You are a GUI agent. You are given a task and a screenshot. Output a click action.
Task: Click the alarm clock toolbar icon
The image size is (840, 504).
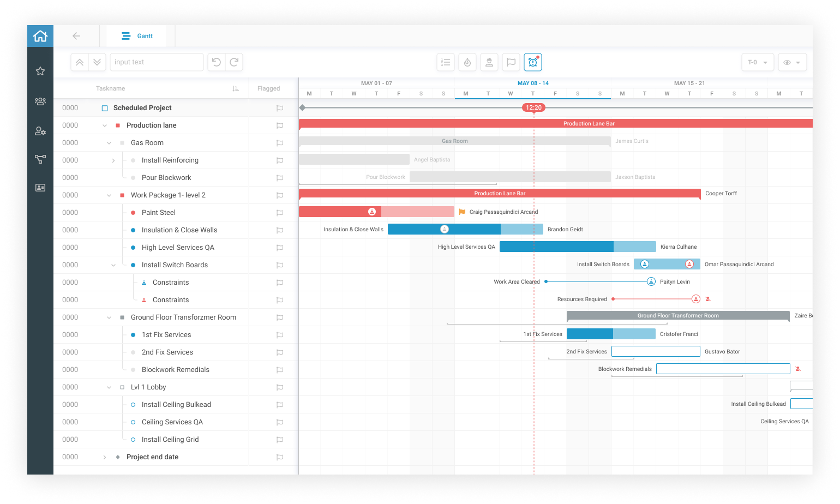532,62
